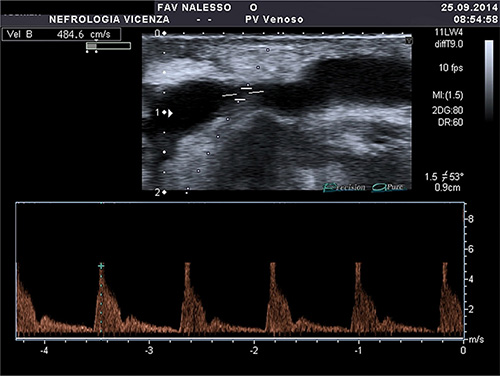Click the depth scale marker 0
This screenshot has width=500, height=376.
point(157,33)
